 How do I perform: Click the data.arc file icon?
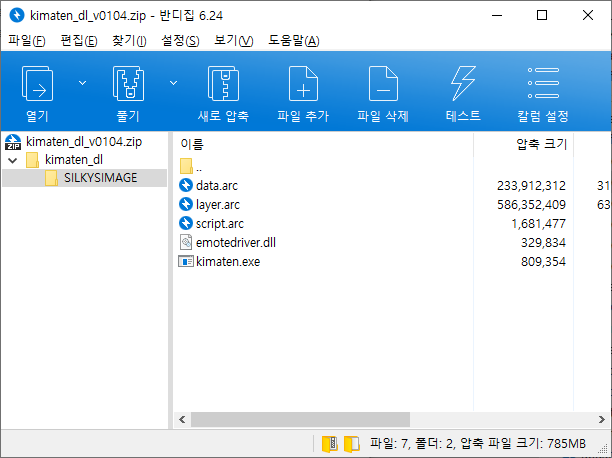(x=186, y=185)
